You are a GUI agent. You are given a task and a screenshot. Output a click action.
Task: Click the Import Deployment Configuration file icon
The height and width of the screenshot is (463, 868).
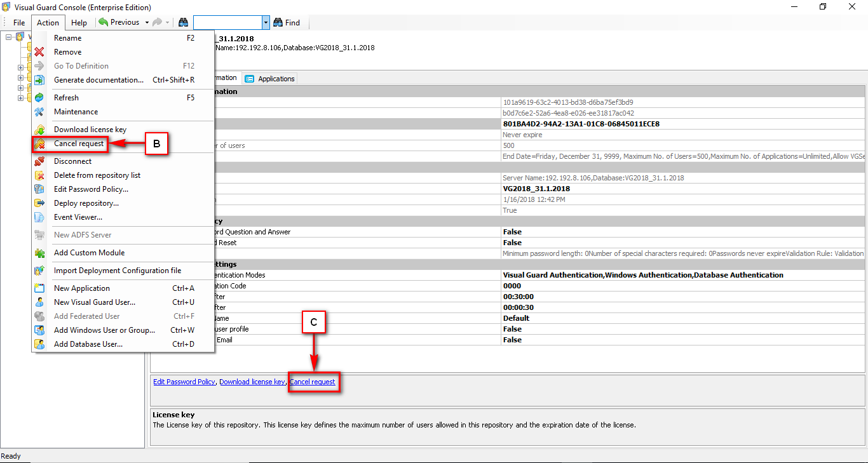click(39, 270)
